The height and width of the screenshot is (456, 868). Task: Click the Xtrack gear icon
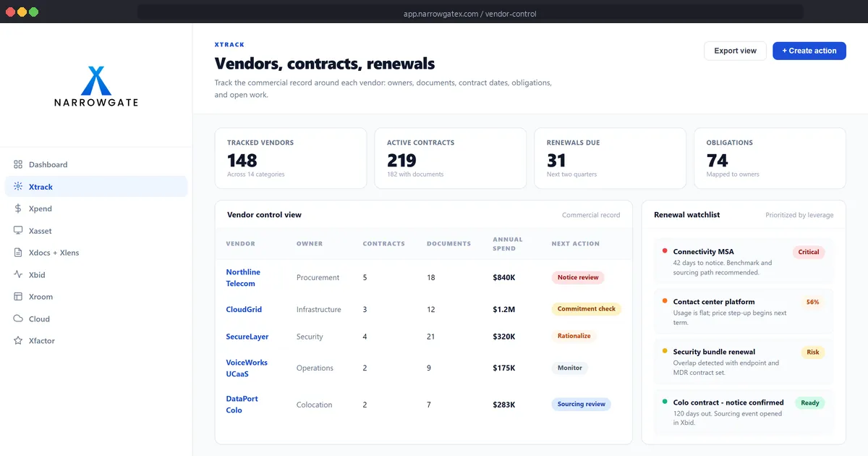click(x=18, y=187)
